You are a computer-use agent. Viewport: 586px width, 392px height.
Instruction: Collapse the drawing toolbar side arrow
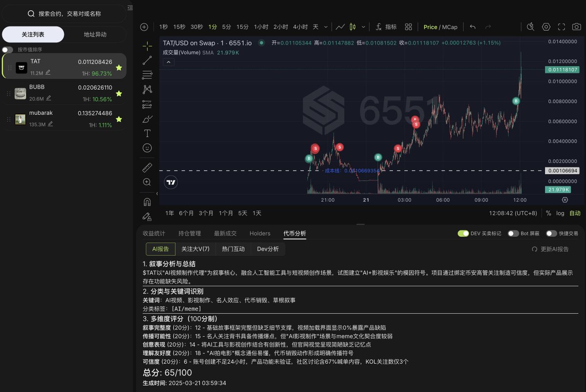157,194
